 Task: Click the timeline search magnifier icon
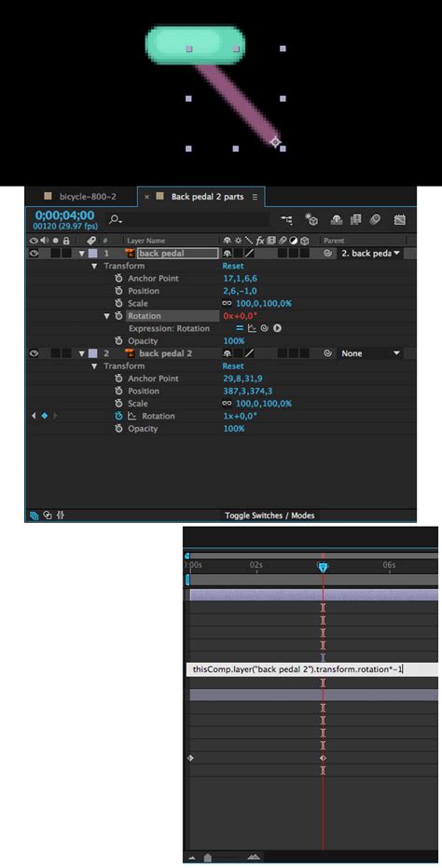tap(115, 220)
